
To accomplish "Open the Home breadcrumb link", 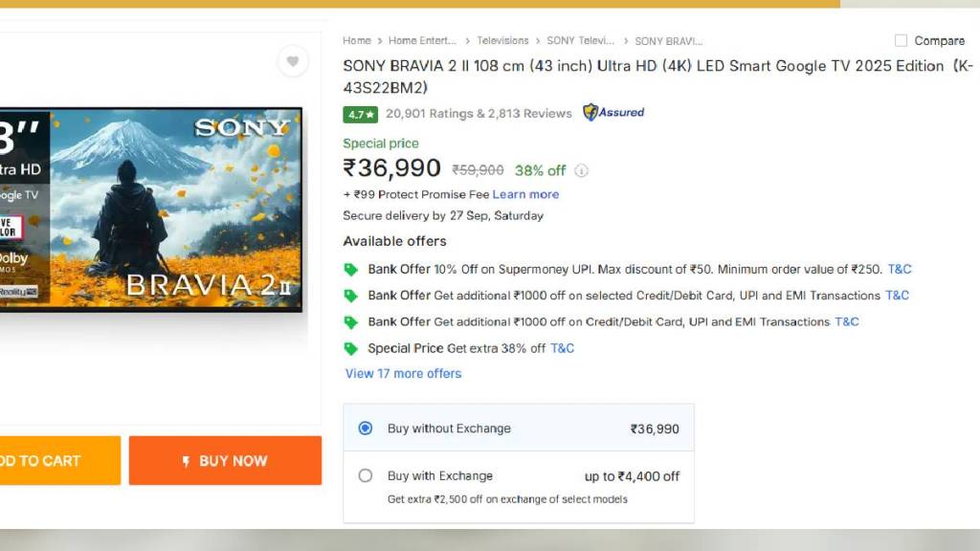I will pyautogui.click(x=357, y=41).
